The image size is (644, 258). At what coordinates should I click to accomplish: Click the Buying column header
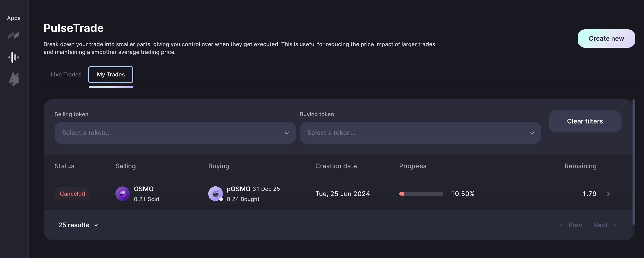pos(219,166)
